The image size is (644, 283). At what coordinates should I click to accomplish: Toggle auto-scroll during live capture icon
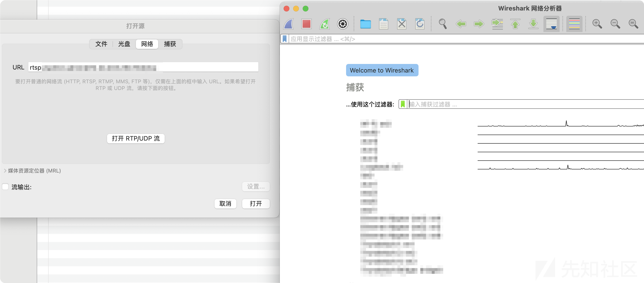pos(551,24)
